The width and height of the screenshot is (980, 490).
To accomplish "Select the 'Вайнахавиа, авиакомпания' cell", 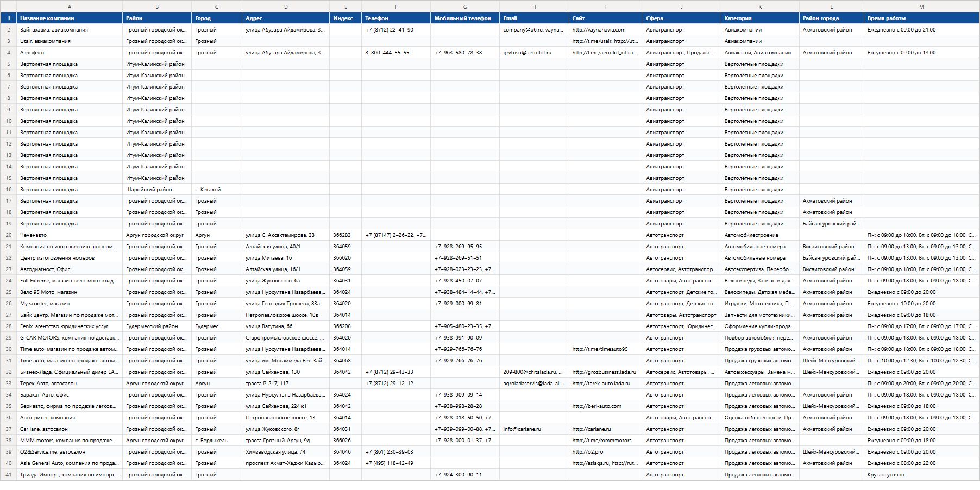I will click(70, 30).
